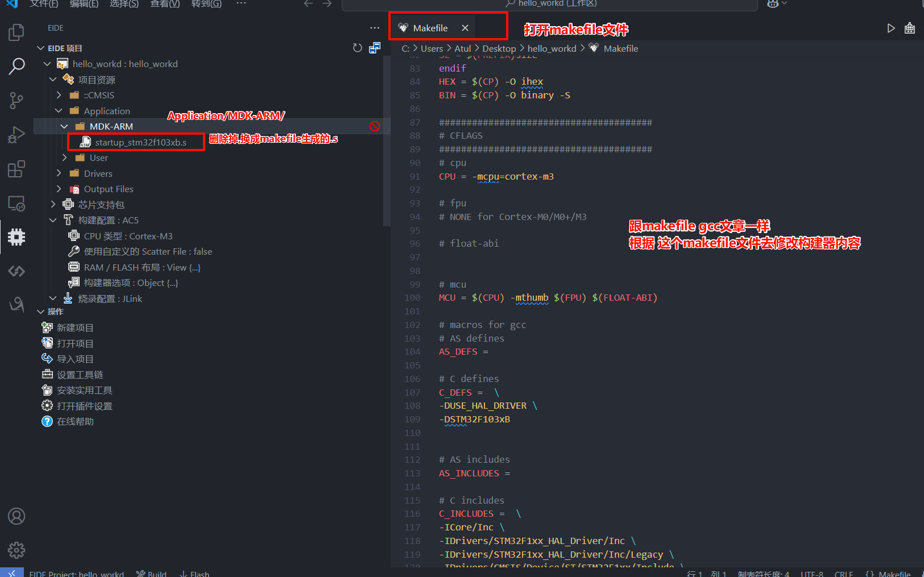Click 设置工具链 in the 操作 list

80,375
